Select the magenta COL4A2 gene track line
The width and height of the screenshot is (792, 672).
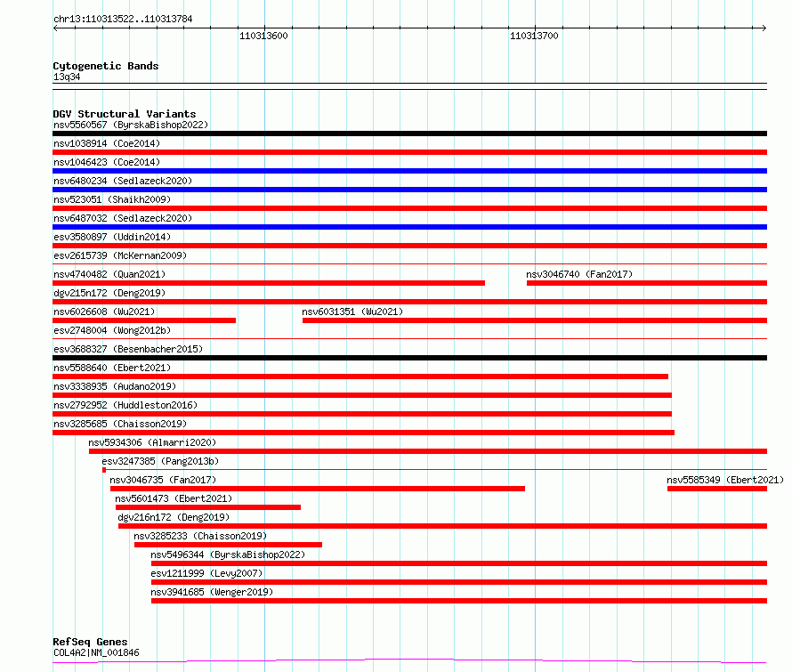(x=409, y=661)
